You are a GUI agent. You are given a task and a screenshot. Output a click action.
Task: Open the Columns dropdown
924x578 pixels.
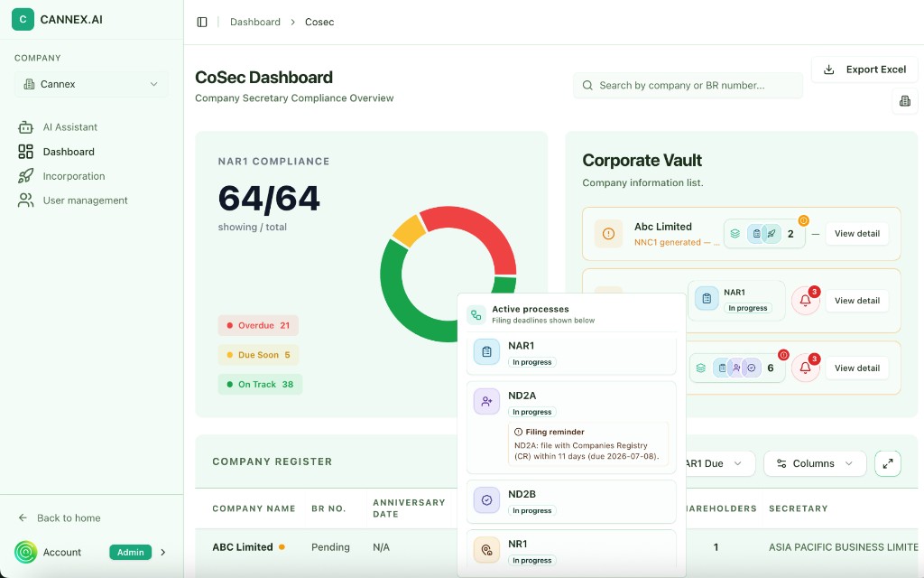(815, 463)
